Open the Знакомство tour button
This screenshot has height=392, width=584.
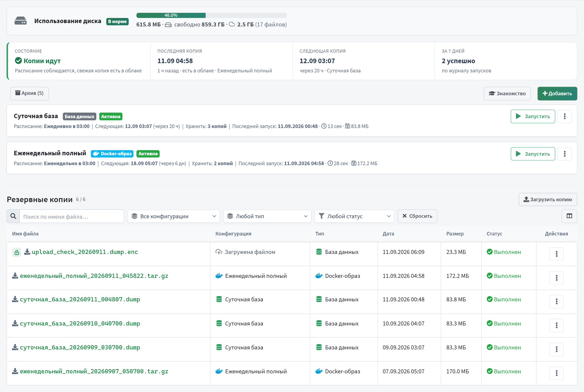pyautogui.click(x=507, y=94)
